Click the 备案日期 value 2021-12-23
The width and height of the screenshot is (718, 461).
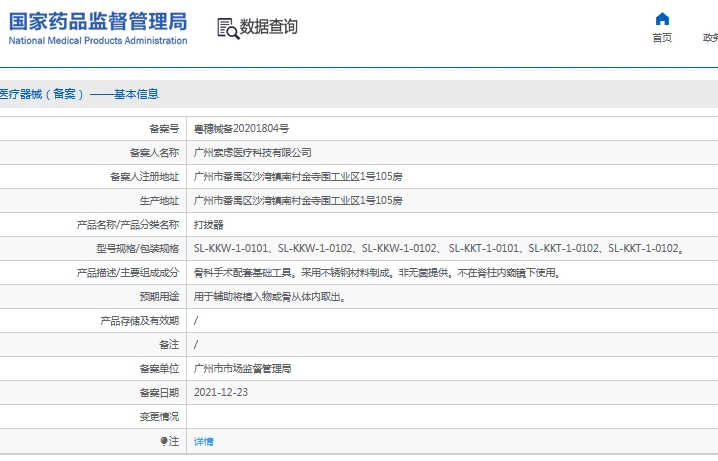coord(221,393)
